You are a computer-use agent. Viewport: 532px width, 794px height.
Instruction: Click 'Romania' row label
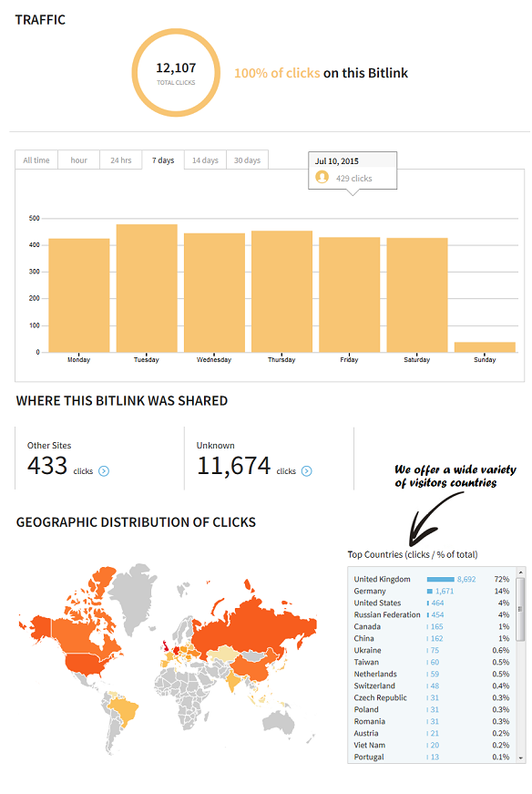click(x=370, y=721)
